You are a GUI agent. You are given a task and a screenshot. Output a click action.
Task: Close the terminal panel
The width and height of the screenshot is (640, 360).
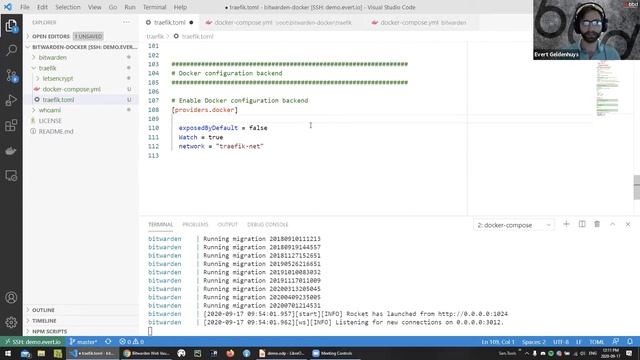(628, 224)
